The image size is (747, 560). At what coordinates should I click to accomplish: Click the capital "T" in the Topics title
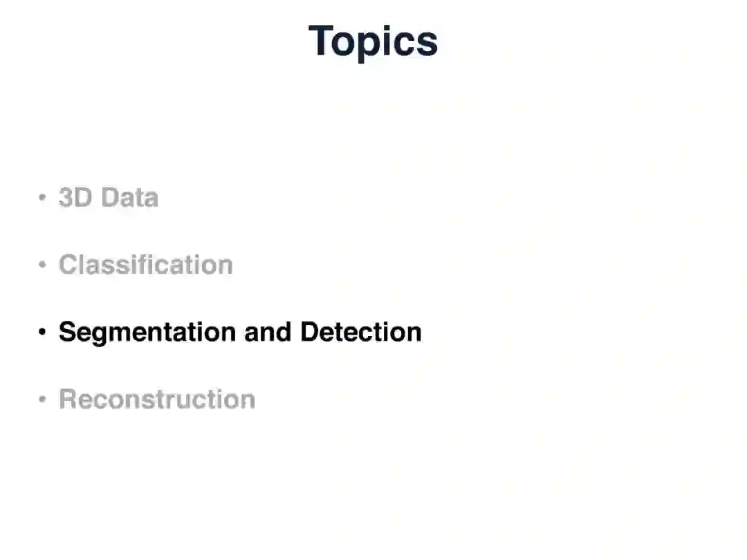[321, 41]
